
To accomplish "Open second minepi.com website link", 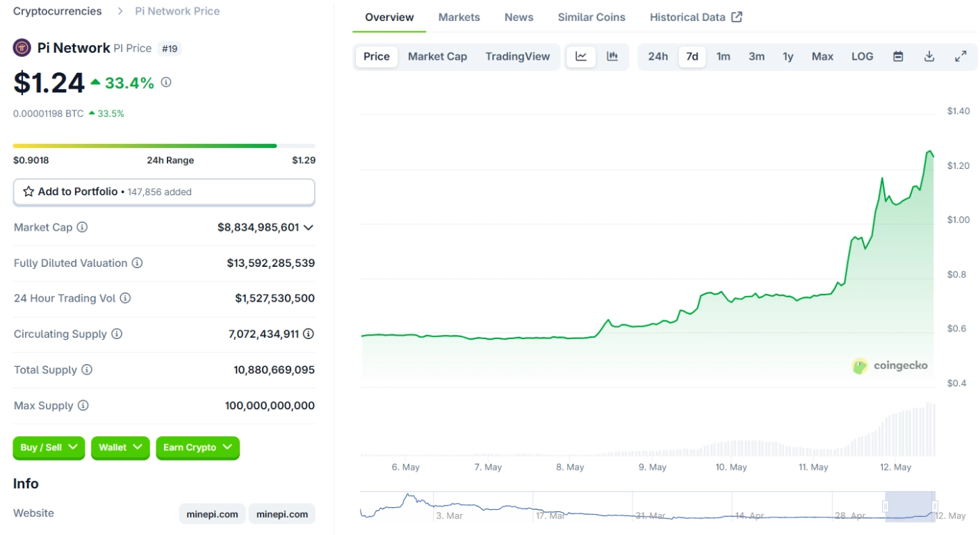I will tap(282, 514).
